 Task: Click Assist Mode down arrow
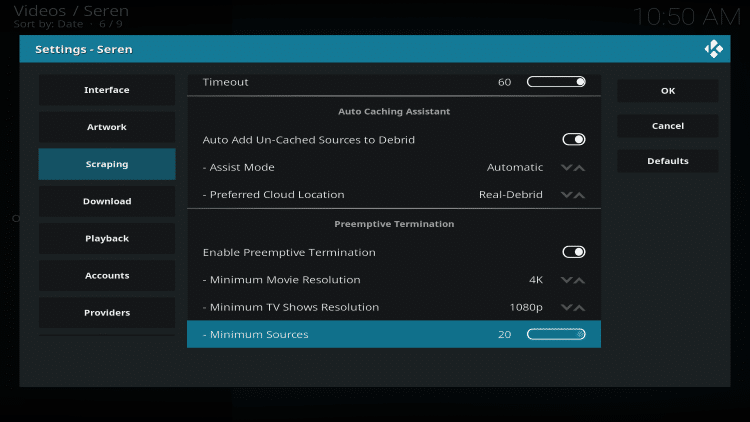[x=566, y=167]
